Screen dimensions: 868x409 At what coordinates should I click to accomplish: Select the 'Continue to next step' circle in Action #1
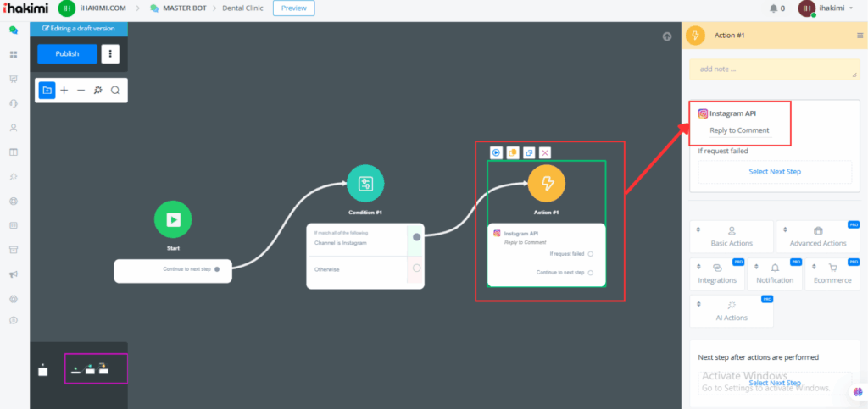point(590,273)
